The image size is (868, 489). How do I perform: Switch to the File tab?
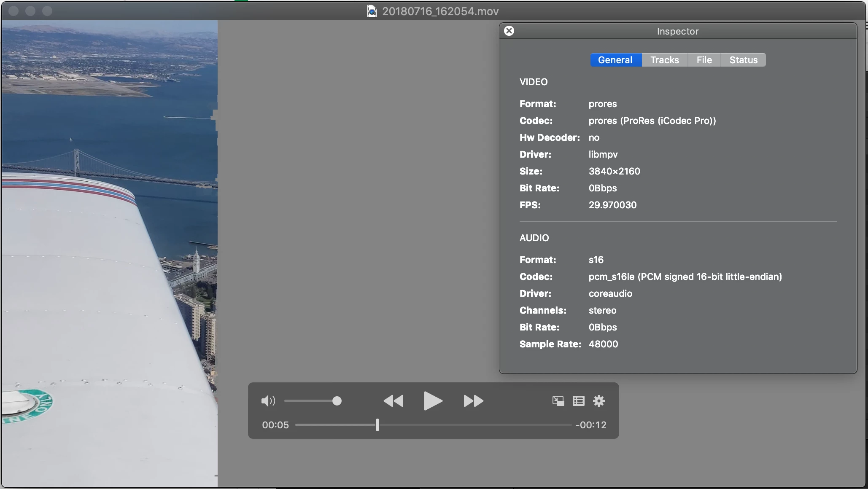(x=704, y=60)
